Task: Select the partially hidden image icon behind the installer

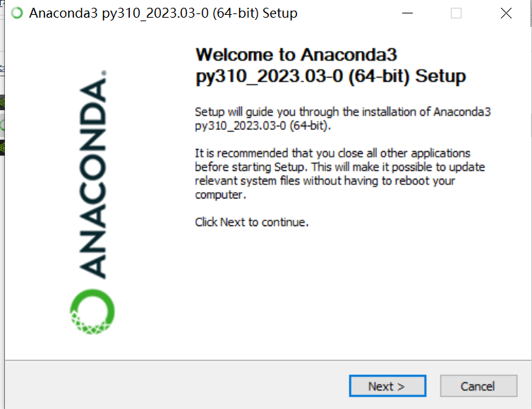Action: pos(2,69)
